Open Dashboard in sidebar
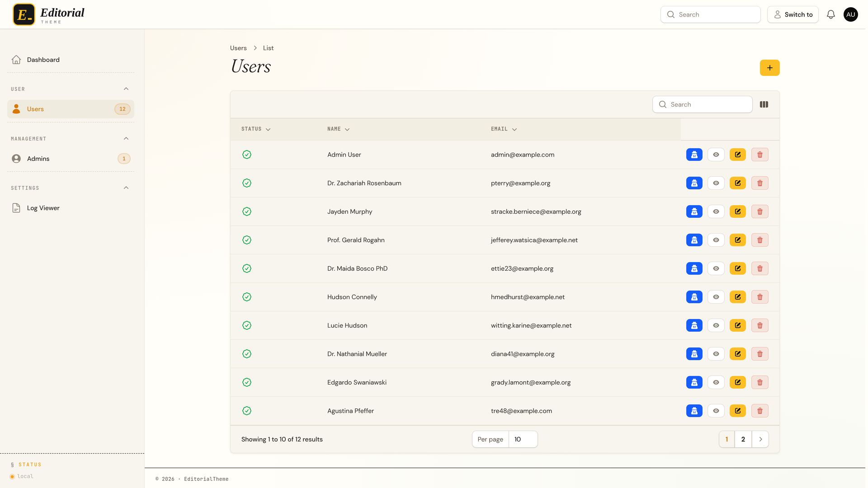The width and height of the screenshot is (868, 488). coord(71,60)
